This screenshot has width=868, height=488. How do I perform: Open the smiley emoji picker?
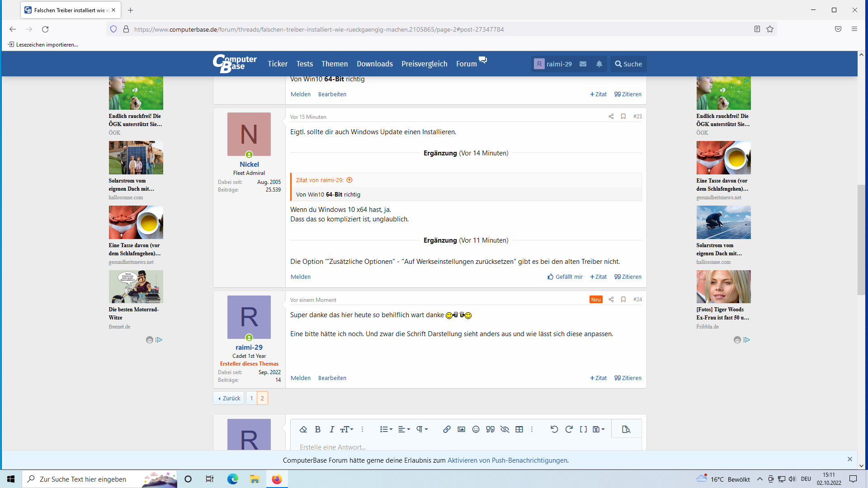coord(476,429)
